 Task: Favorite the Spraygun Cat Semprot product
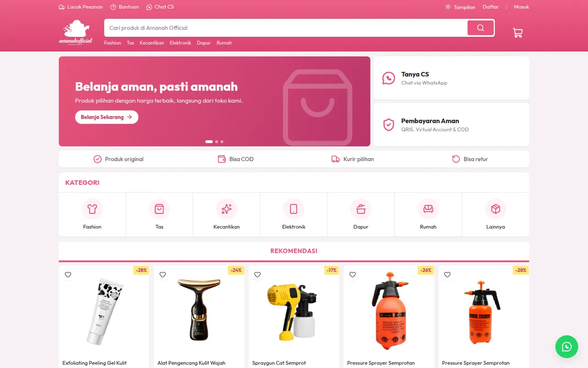tap(257, 275)
